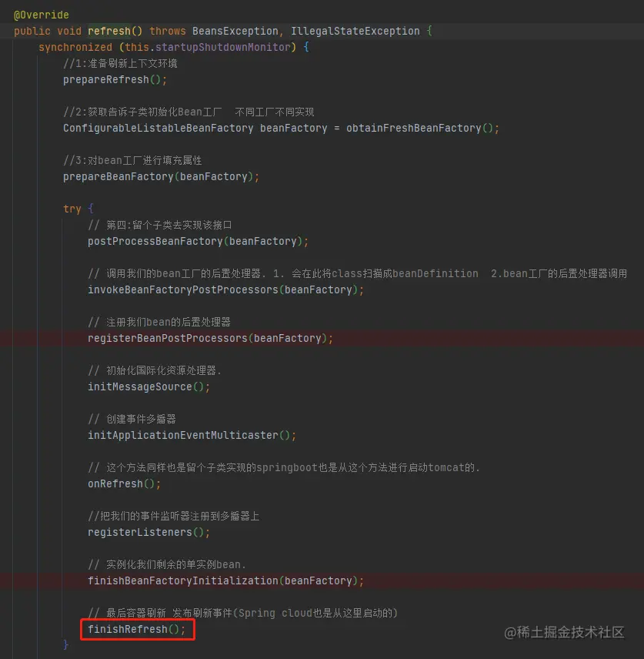Click the initApplicationEventMulticaster() call
644x659 pixels.
192,435
